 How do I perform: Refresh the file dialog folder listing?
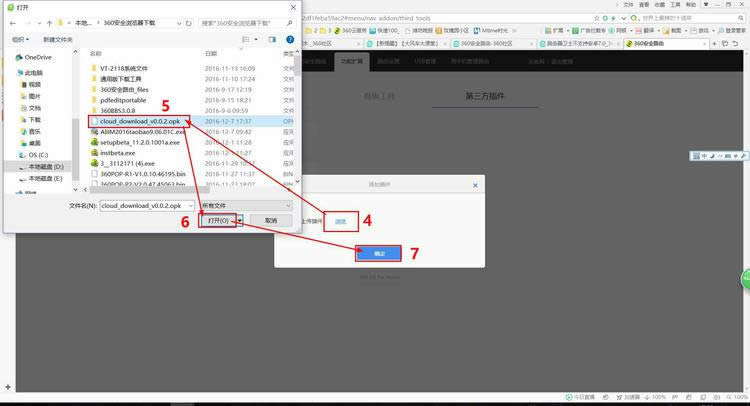[x=188, y=23]
